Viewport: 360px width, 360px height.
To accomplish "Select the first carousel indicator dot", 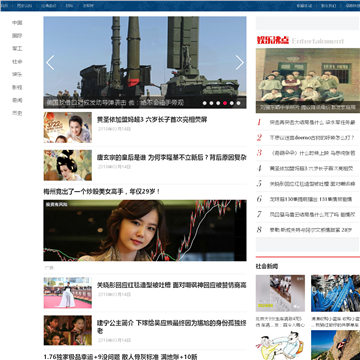I will [205, 103].
